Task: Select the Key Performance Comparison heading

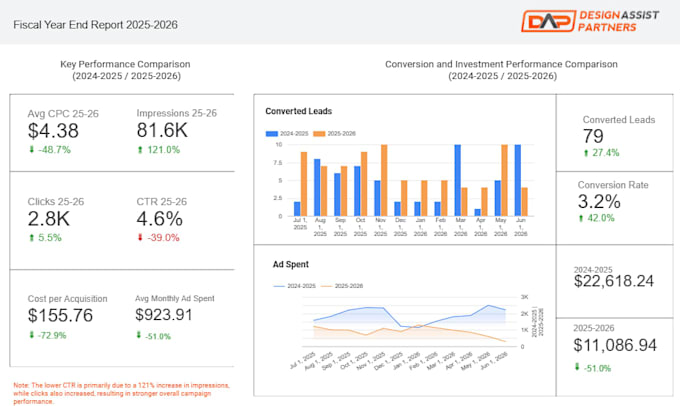Action: click(x=125, y=64)
